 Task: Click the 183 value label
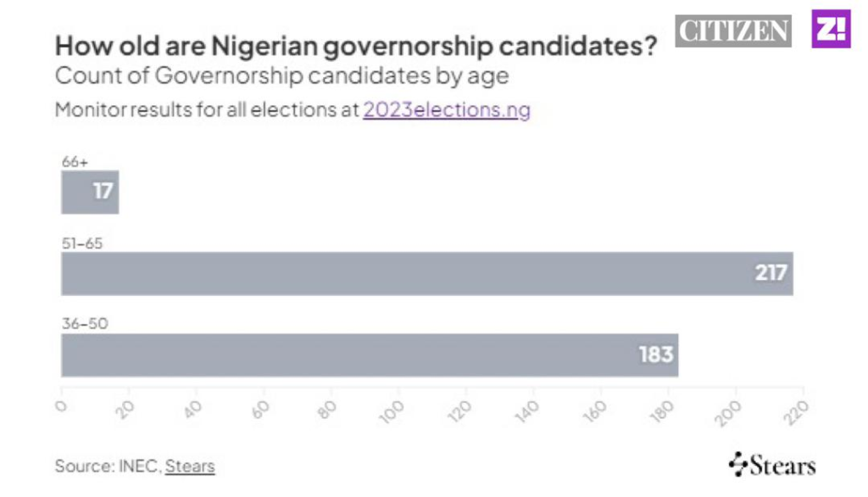tap(655, 355)
